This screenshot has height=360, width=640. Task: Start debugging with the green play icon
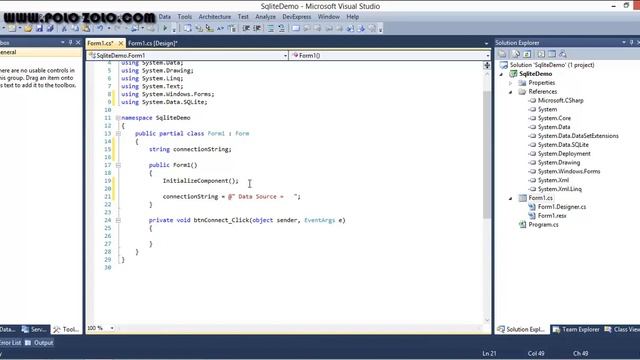pos(165,29)
